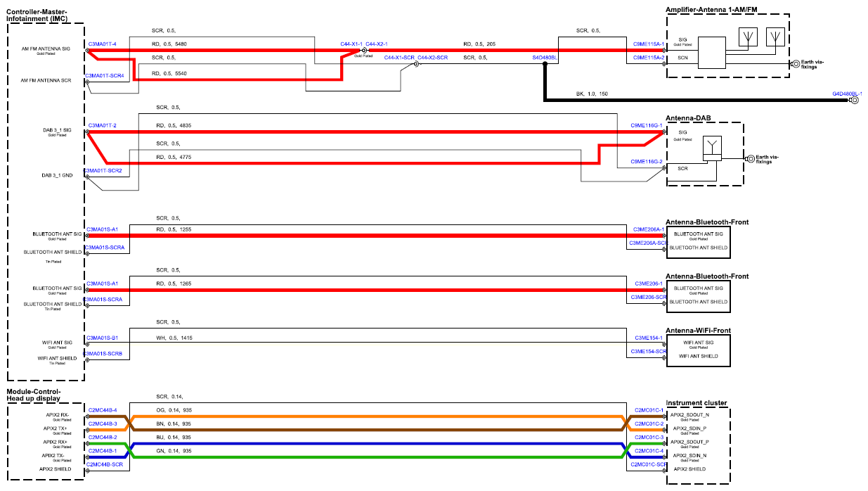Viewport: 868px width, 491px height.
Task: Click head up display pin C2MC44B-3
Action: (x=103, y=424)
